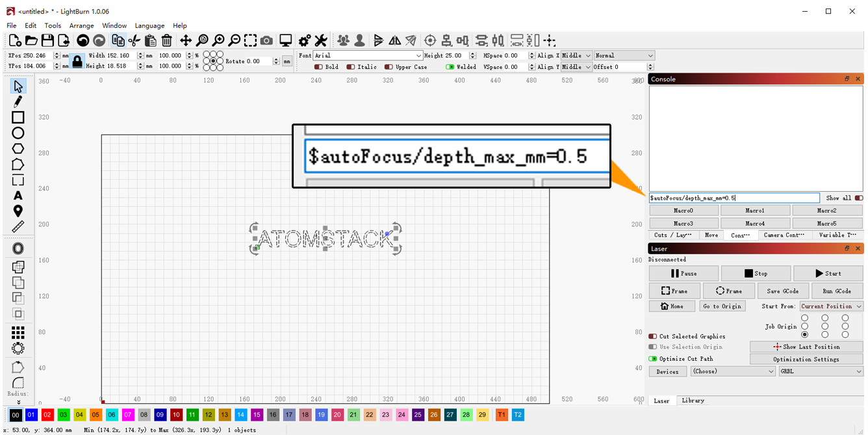This screenshot has width=868, height=435.
Task: Select the Polygon tool
Action: coord(18,148)
